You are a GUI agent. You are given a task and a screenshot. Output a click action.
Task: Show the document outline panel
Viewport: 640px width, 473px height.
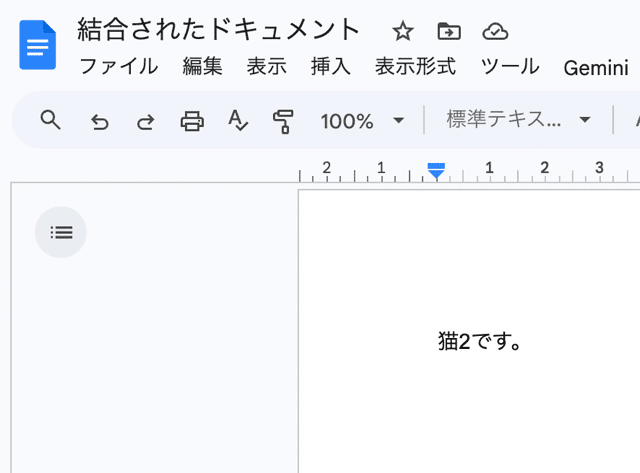point(61,232)
